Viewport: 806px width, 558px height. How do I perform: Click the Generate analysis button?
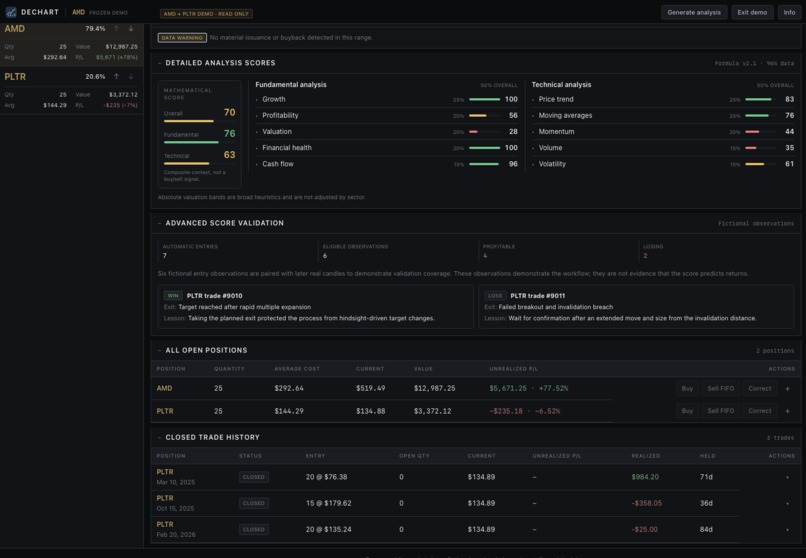(694, 12)
